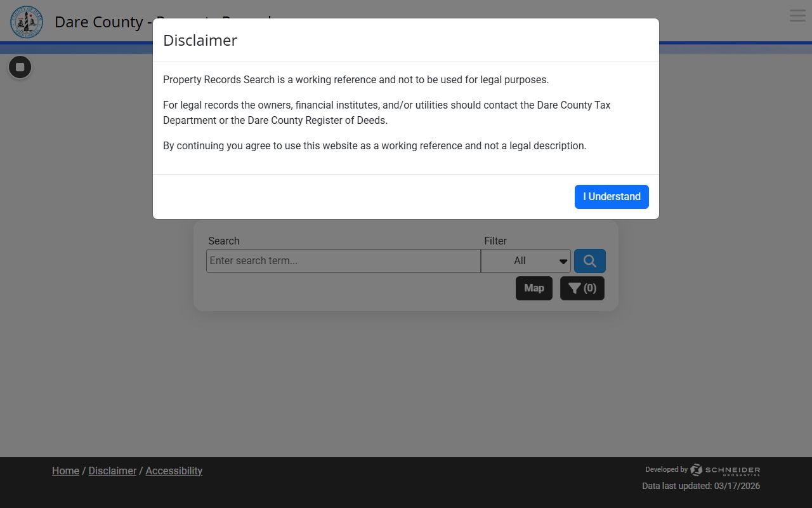Screen dimensions: 812x508
Task: Click the Filter label above the dropdown
Action: coord(495,241)
